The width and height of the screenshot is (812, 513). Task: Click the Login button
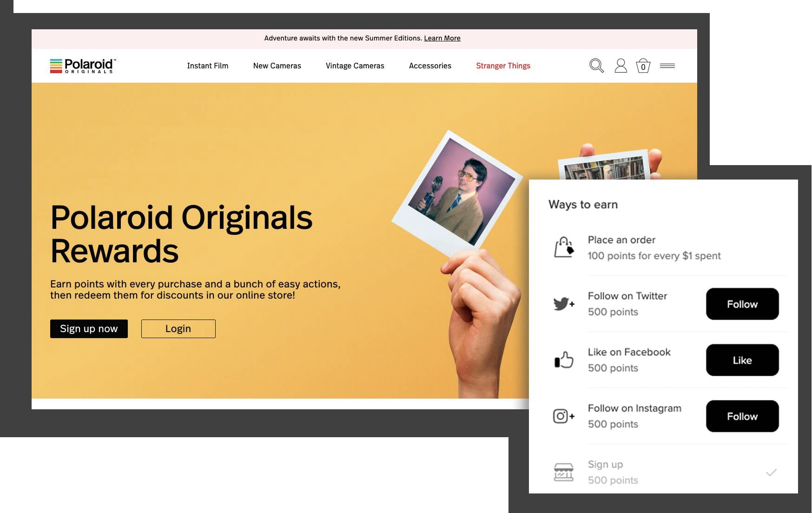178,328
